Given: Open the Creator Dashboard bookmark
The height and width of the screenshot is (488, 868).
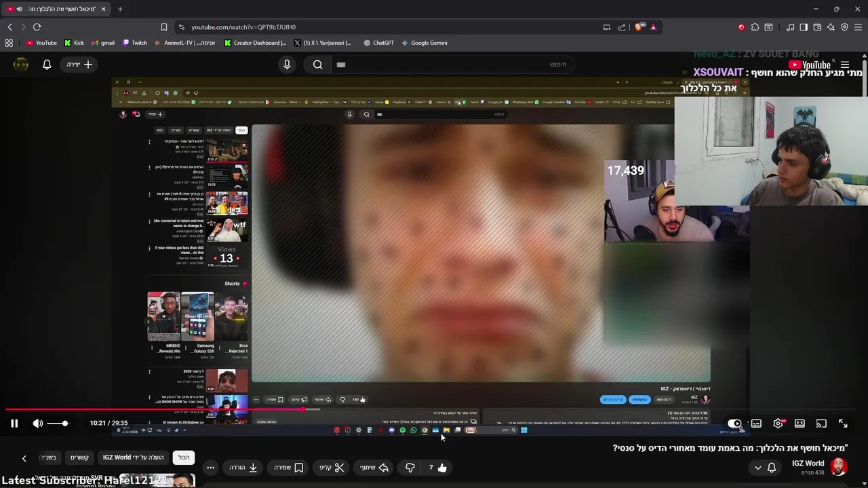Looking at the screenshot, I should pyautogui.click(x=255, y=43).
